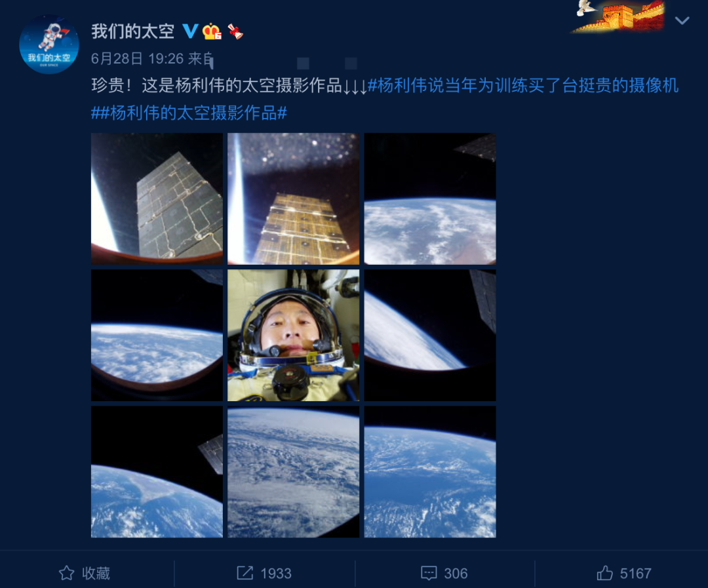Viewport: 708px width, 588px height.
Task: Click the gold crown membership badge
Action: coord(212,31)
